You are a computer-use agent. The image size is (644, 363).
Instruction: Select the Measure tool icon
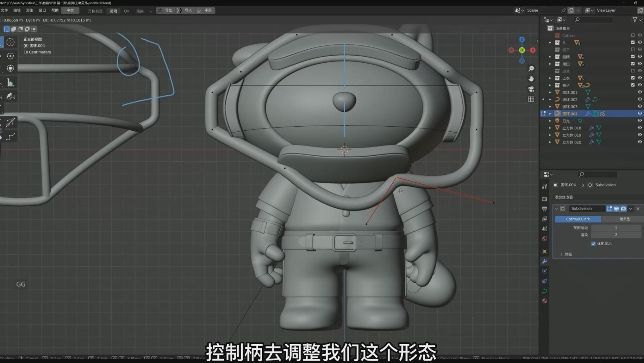pyautogui.click(x=10, y=83)
